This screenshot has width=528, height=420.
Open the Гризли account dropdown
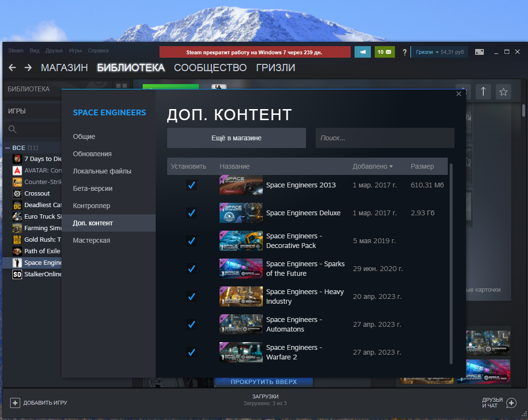(x=427, y=52)
